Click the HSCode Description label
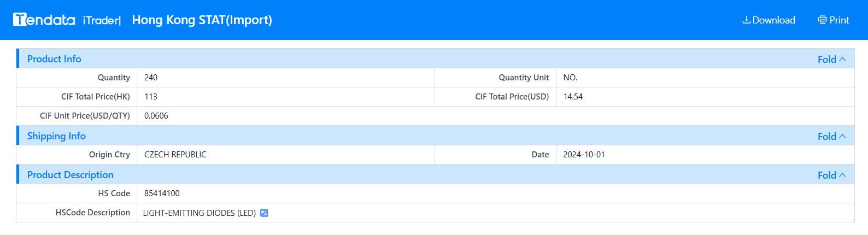 [93, 213]
